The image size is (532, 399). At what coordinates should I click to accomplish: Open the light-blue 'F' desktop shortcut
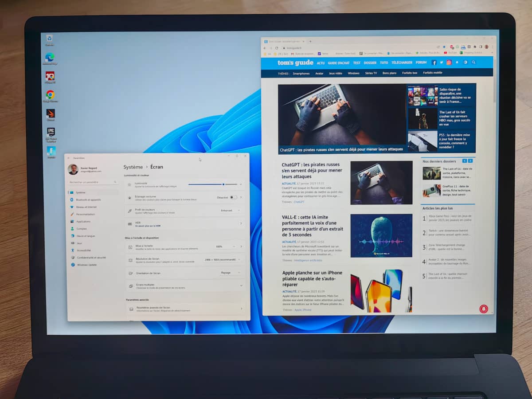tap(51, 152)
